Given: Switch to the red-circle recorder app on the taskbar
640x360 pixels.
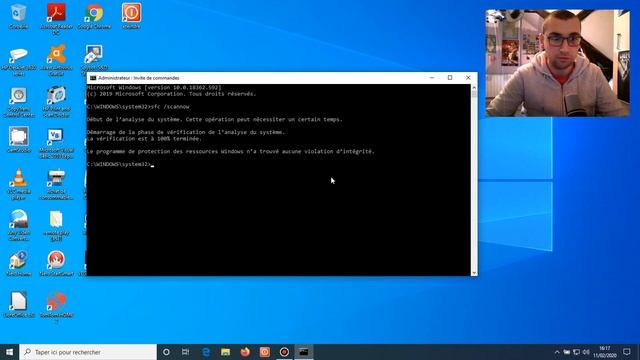Looking at the screenshot, I should coord(284,352).
